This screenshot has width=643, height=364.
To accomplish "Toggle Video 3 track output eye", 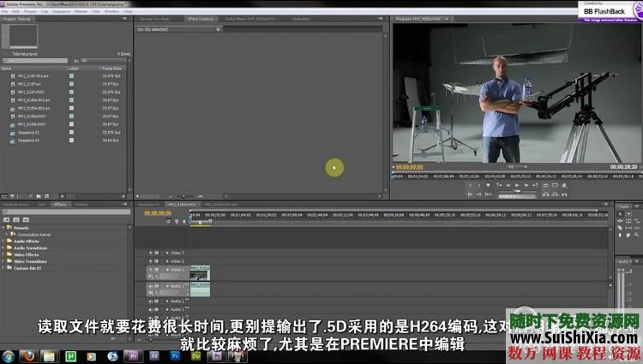I will click(151, 253).
